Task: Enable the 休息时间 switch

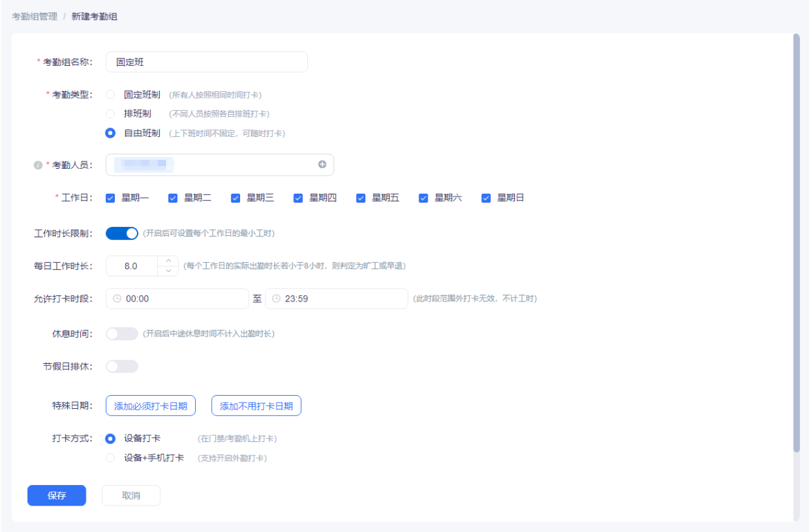Action: pyautogui.click(x=122, y=334)
